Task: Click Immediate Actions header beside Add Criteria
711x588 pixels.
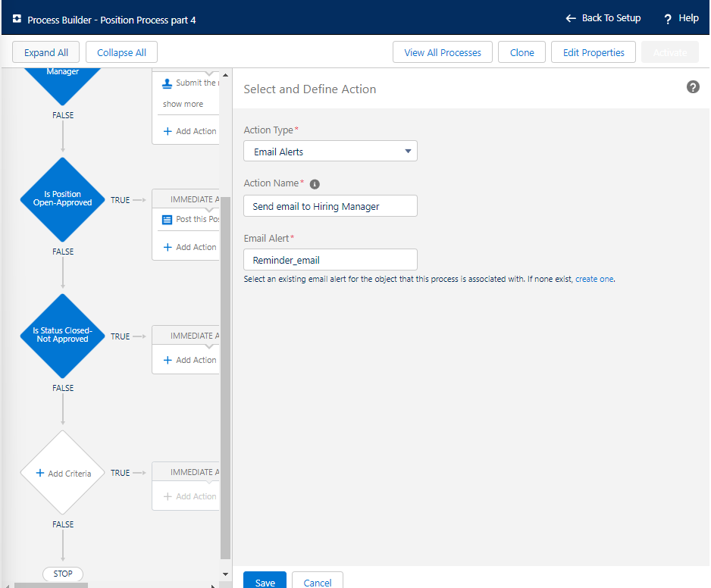Action: (186, 472)
